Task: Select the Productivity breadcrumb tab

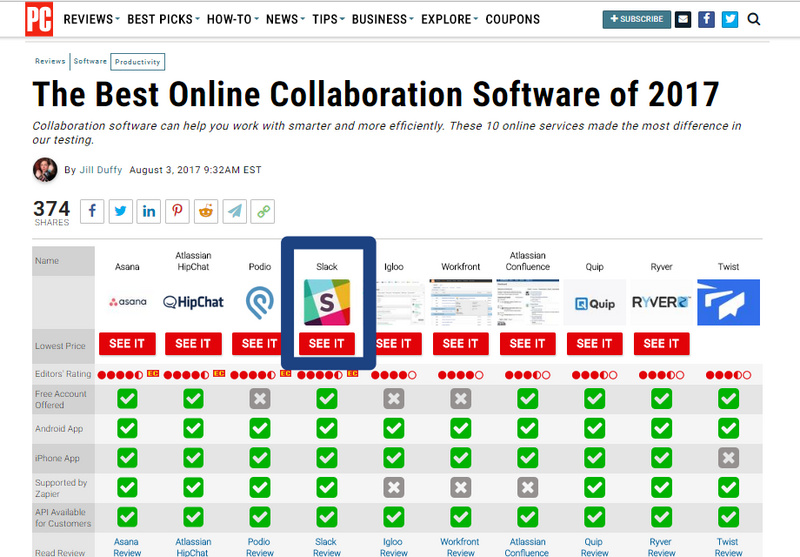Action: tap(137, 62)
